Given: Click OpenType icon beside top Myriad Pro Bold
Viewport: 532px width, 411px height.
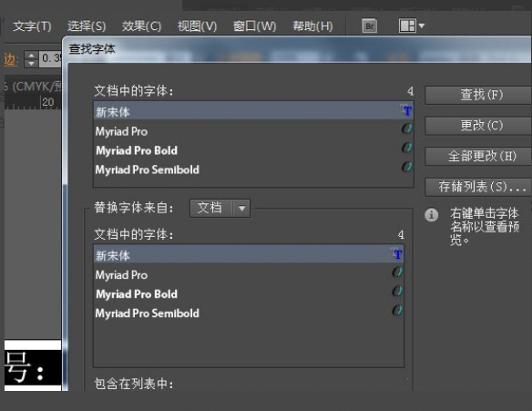Looking at the screenshot, I should coord(406,148).
